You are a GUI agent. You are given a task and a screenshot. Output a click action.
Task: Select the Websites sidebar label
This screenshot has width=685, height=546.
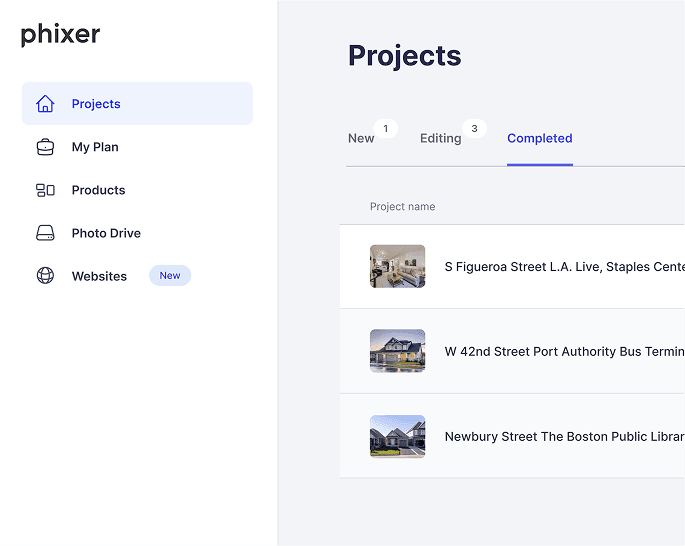99,276
